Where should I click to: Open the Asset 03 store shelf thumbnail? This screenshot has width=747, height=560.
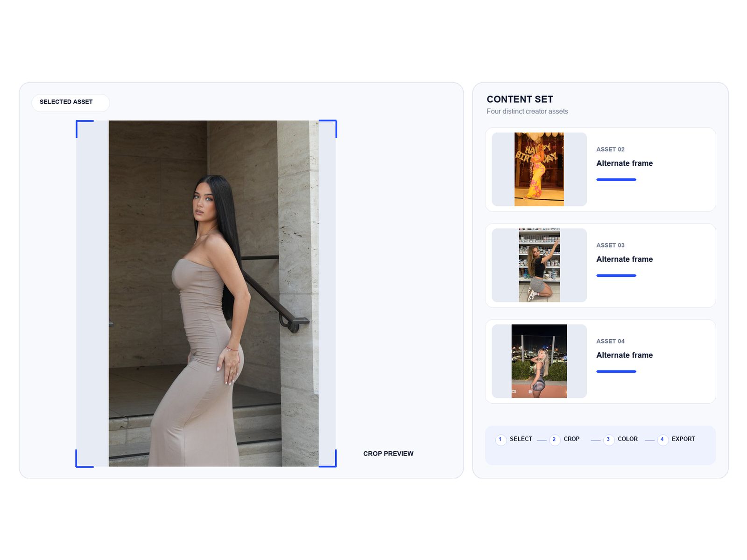pos(539,265)
